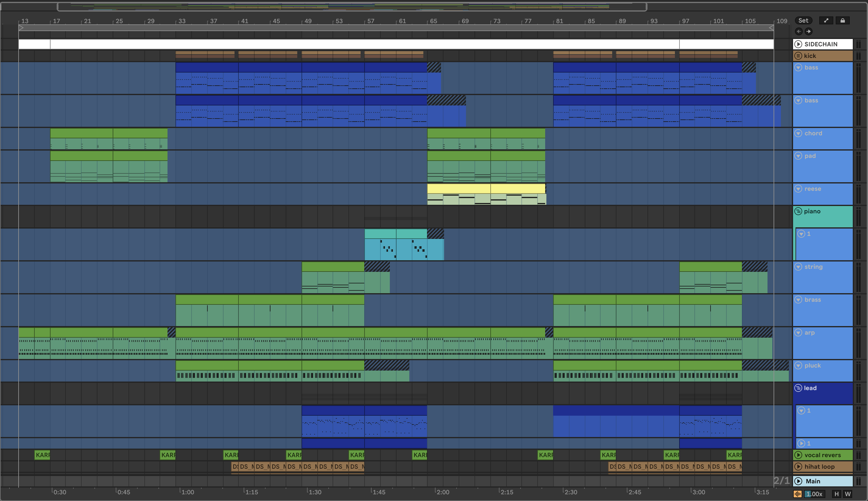The height and width of the screenshot is (501, 868).
Task: Click vocal revers track fold icon
Action: point(798,455)
